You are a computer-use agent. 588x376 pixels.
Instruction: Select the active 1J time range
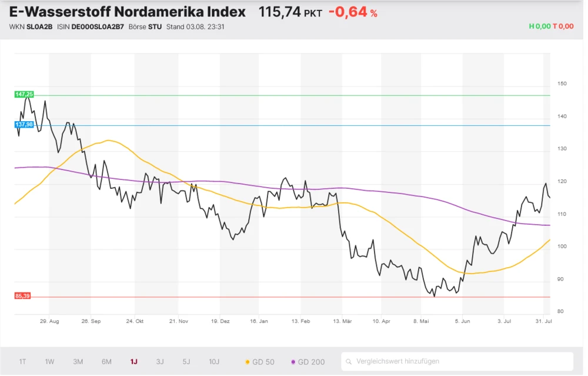133,362
